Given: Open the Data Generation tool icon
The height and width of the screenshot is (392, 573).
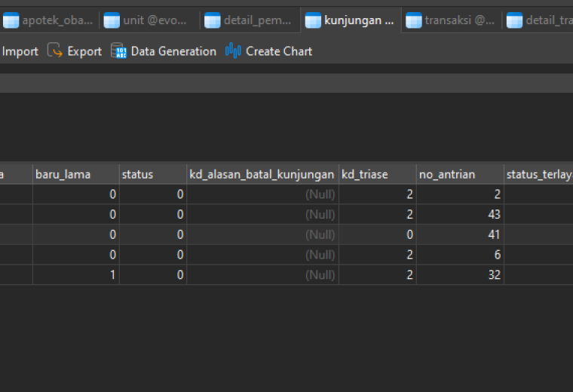Looking at the screenshot, I should click(118, 51).
